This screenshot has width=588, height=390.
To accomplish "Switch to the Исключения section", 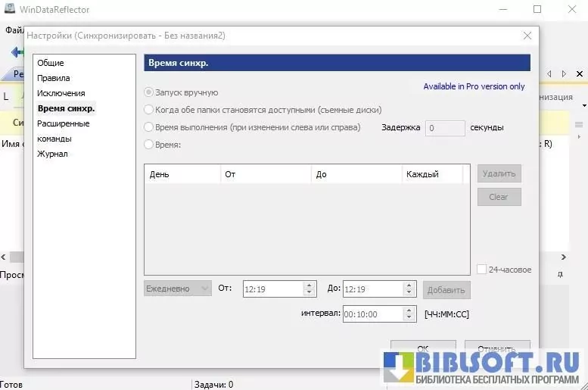I will pos(61,93).
